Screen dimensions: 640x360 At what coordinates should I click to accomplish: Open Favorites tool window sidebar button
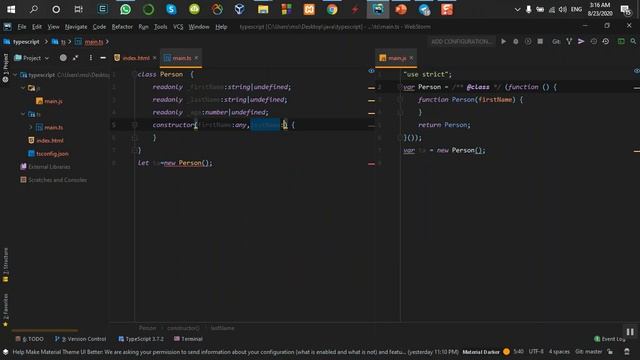pyautogui.click(x=5, y=310)
